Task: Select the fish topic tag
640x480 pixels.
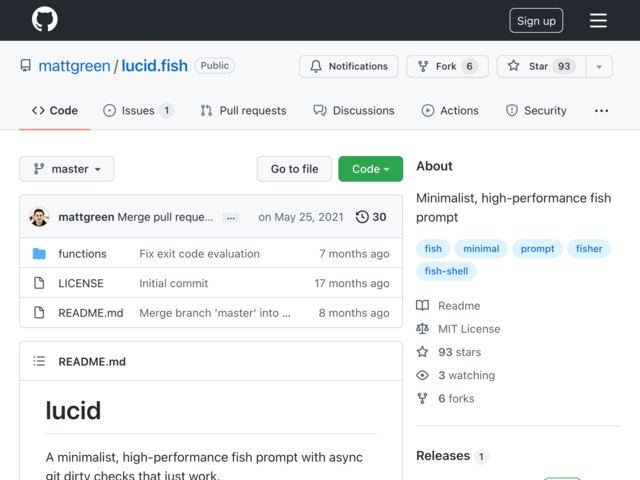Action: [x=433, y=249]
